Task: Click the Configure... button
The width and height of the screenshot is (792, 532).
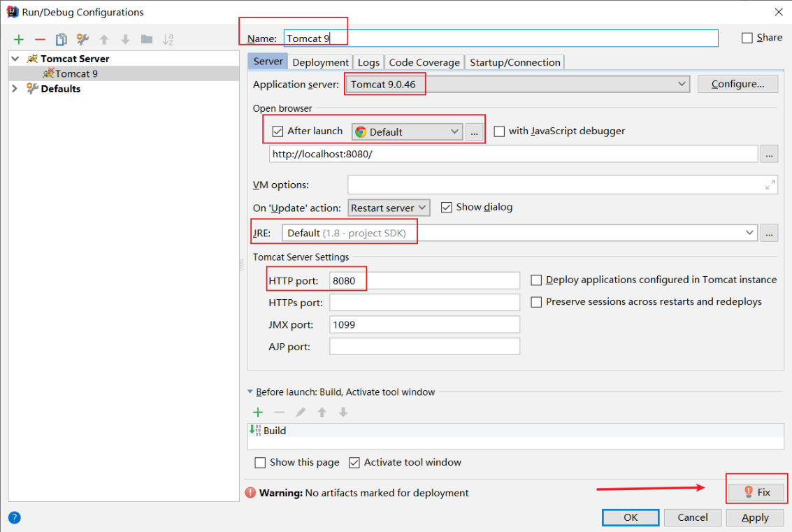Action: coord(737,84)
